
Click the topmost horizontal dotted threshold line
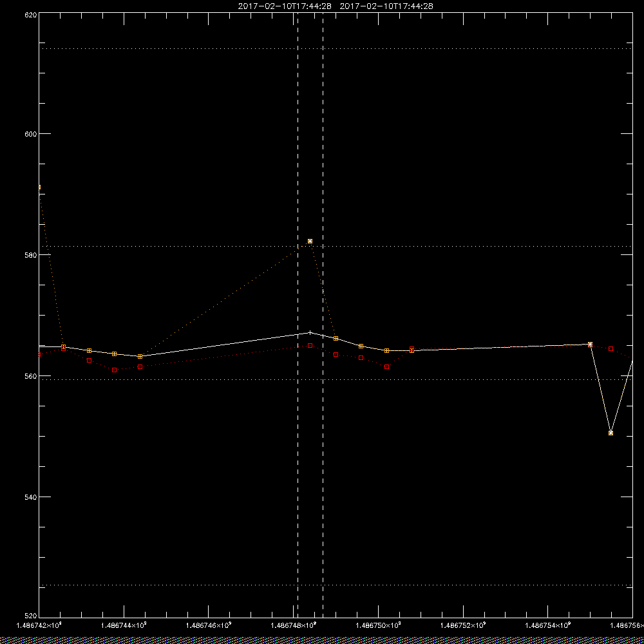click(x=336, y=48)
